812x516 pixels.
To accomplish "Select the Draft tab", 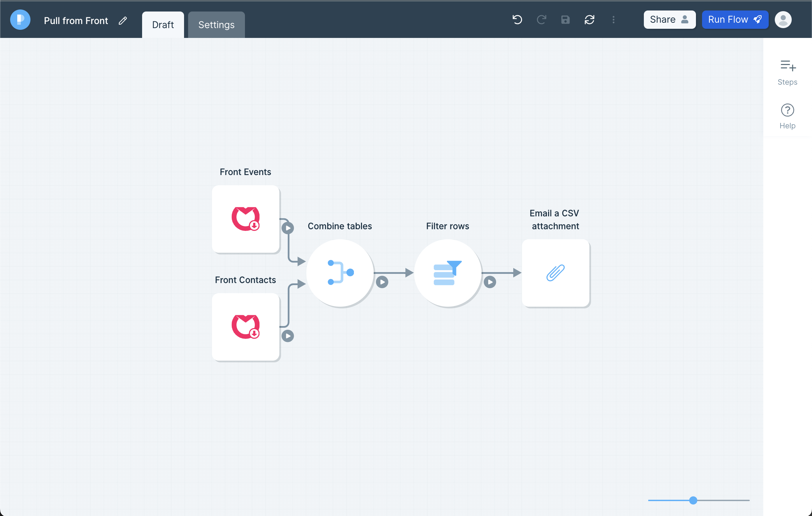I will pos(163,25).
